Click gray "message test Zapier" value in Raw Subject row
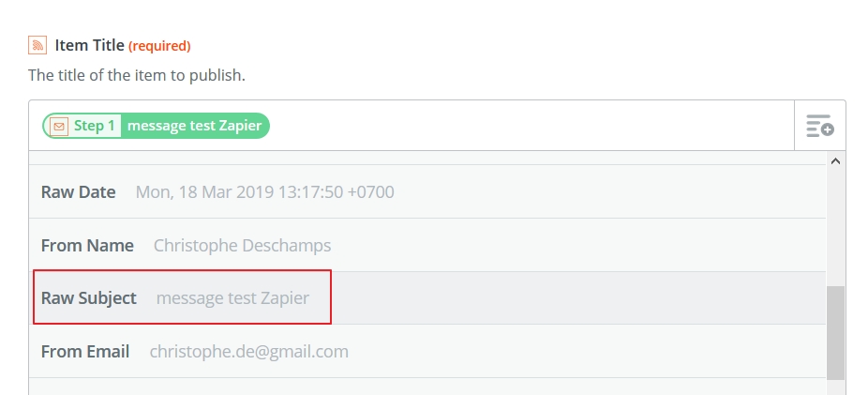The width and height of the screenshot is (868, 395). point(232,298)
